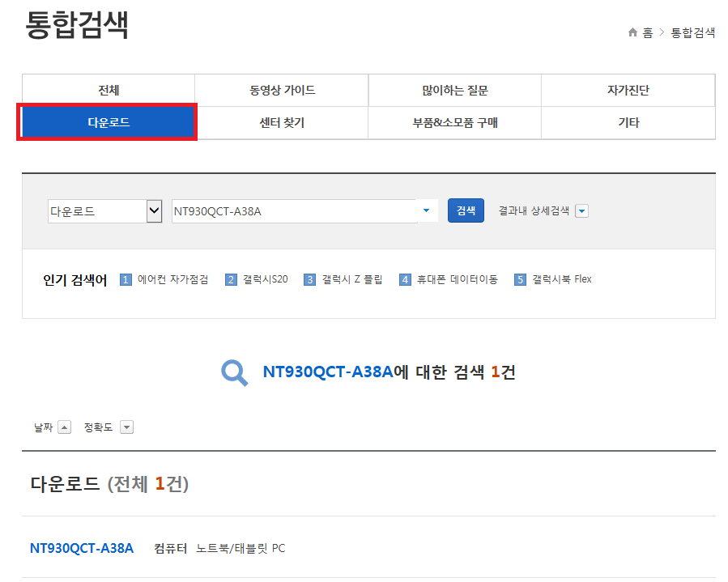Viewport: 728px width, 582px height.
Task: Click popular keyword 휴대폰 데이터이동
Action: tap(458, 279)
